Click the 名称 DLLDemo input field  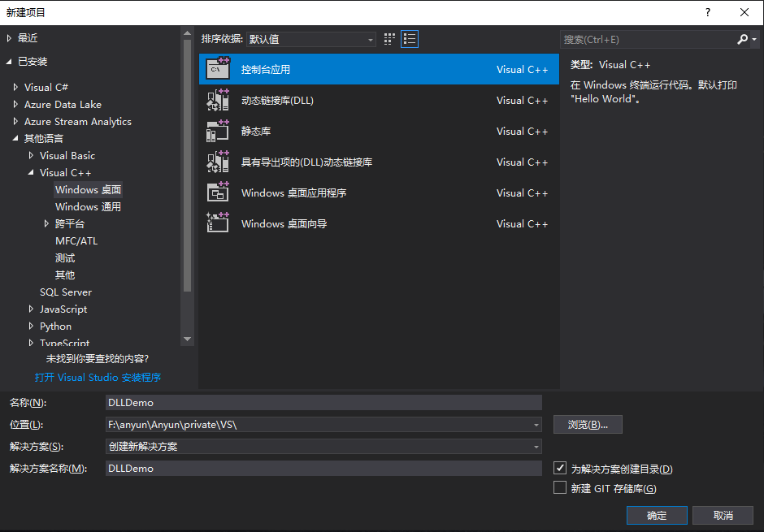[x=323, y=402]
